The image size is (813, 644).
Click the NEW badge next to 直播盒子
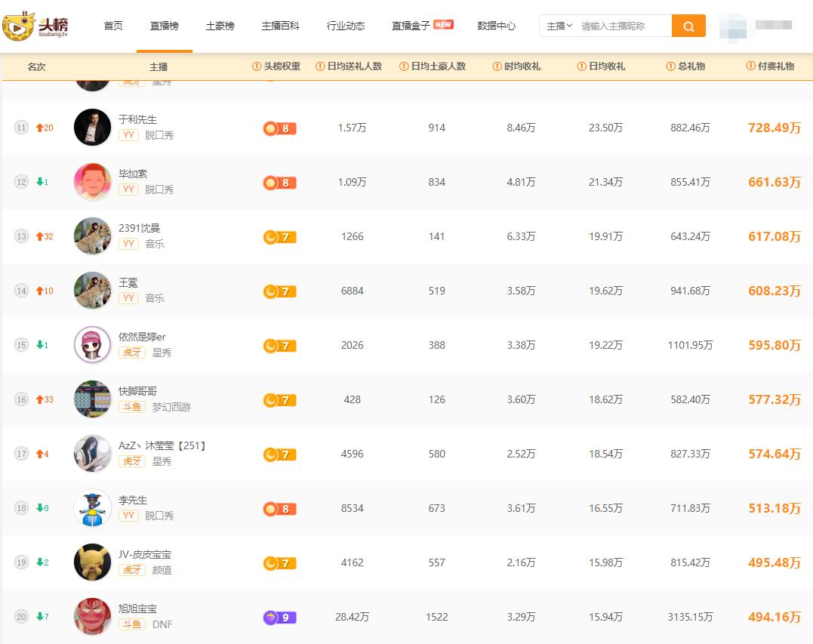pyautogui.click(x=443, y=24)
